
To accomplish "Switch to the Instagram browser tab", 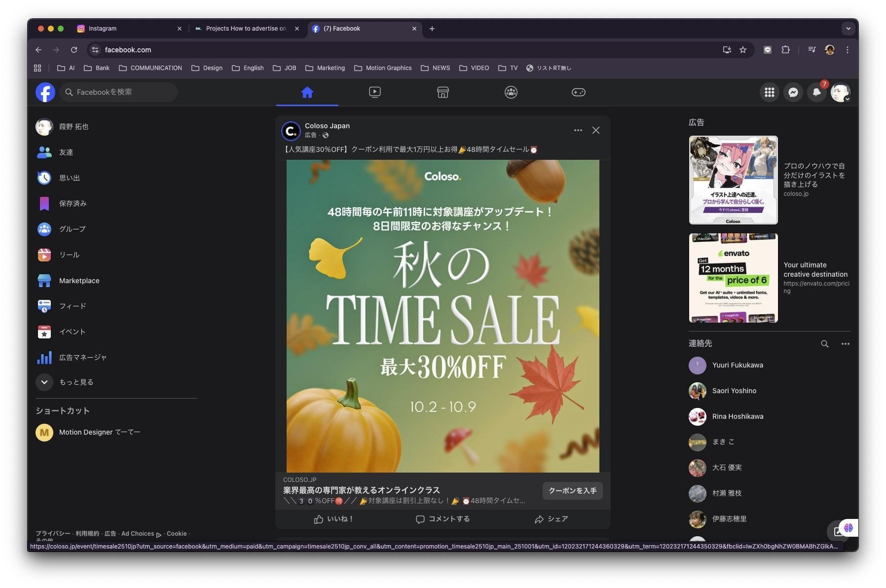I will tap(128, 29).
